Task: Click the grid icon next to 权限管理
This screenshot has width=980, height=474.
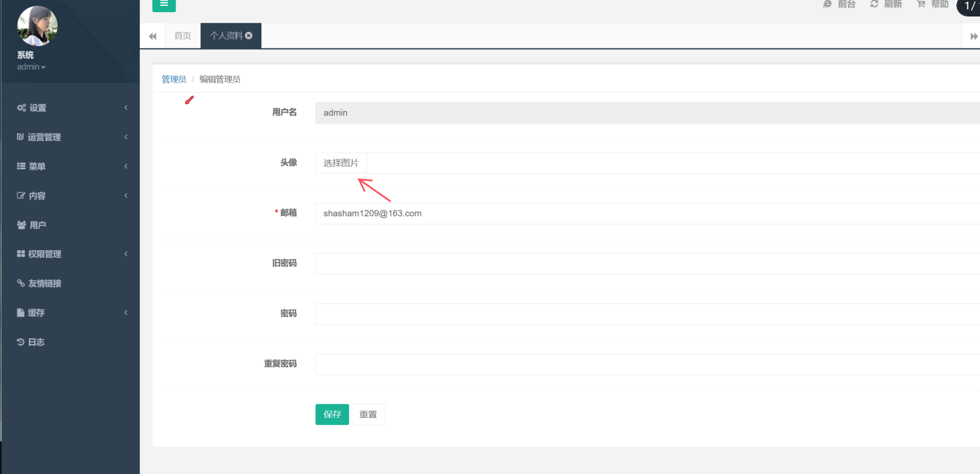Action: (x=21, y=254)
